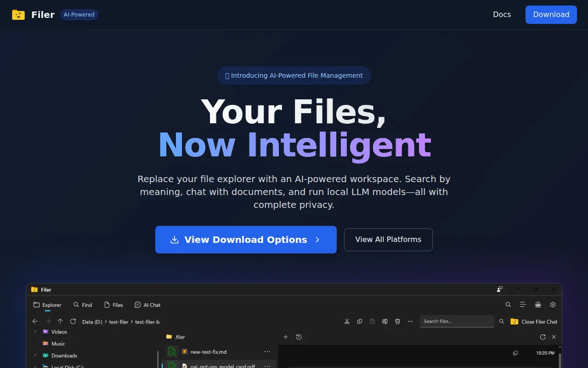588x368 pixels.
Task: Click the Copy files icon
Action: 360,322
